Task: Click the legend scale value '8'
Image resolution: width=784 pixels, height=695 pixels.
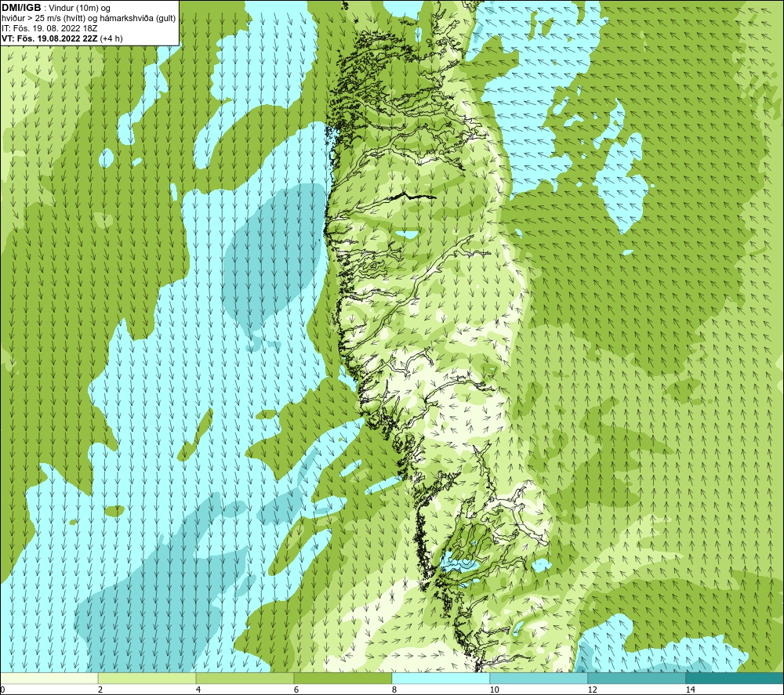Action: (x=394, y=690)
